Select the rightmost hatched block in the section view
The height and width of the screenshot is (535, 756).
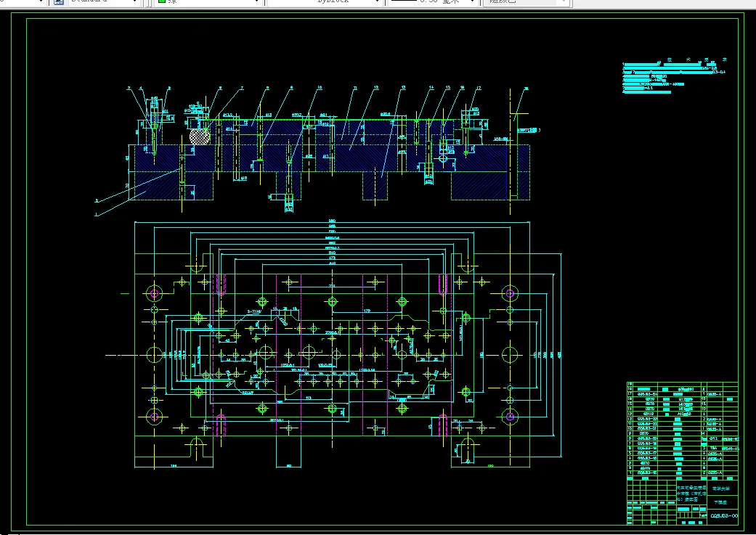coord(491,186)
